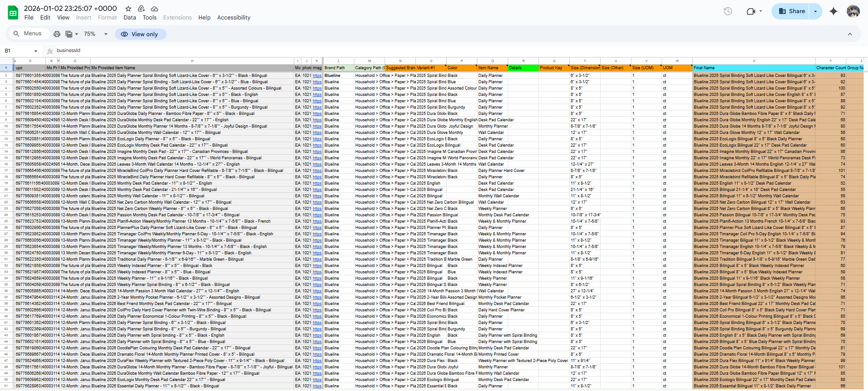Open the B1 name box dropdown arrow
The width and height of the screenshot is (868, 391).
pyautogui.click(x=36, y=51)
